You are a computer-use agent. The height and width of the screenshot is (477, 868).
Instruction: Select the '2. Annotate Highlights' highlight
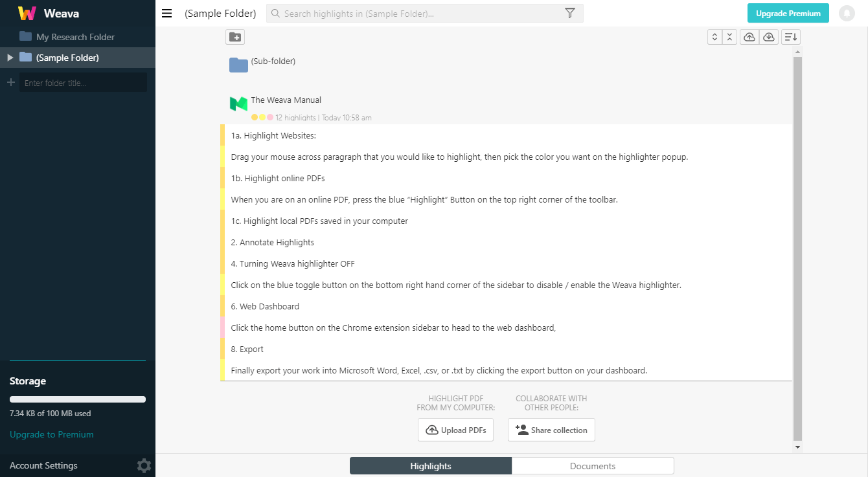[x=506, y=242]
